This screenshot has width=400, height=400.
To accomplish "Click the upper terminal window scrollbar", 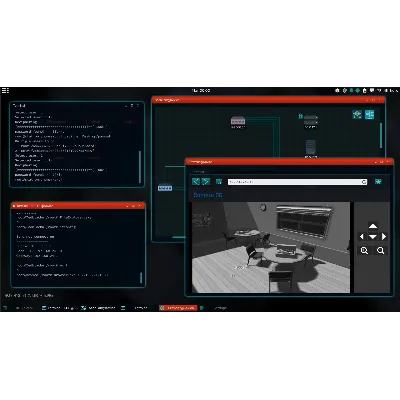I will (x=140, y=167).
